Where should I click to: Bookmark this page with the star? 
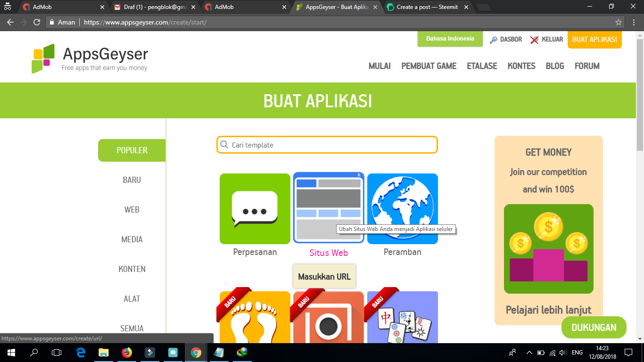(x=619, y=22)
